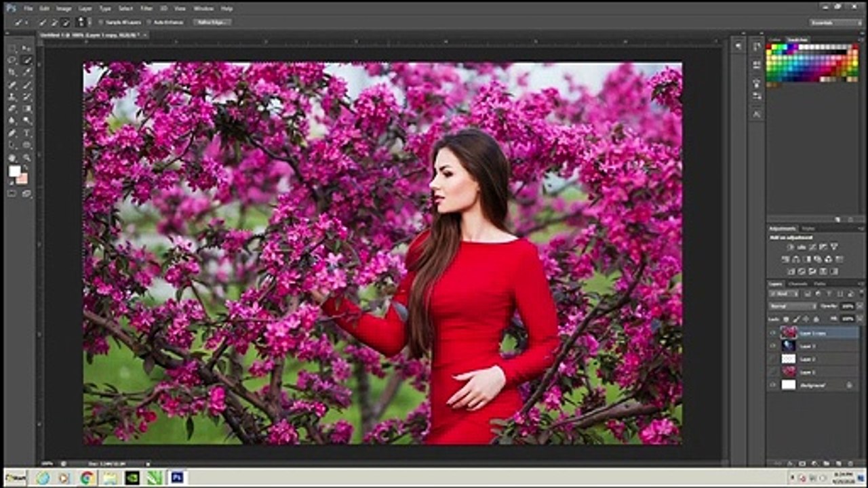The width and height of the screenshot is (868, 488).
Task: Hide Layer 3 visibility eye
Action: point(773,346)
